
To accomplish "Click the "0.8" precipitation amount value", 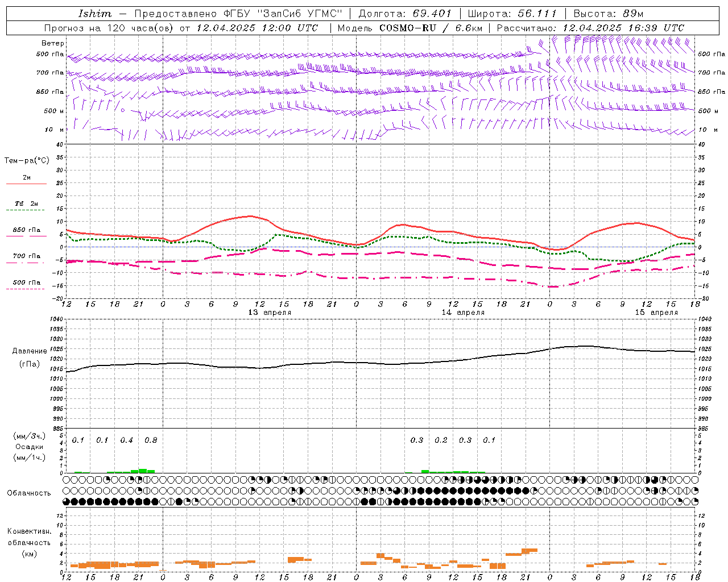I will click(151, 440).
